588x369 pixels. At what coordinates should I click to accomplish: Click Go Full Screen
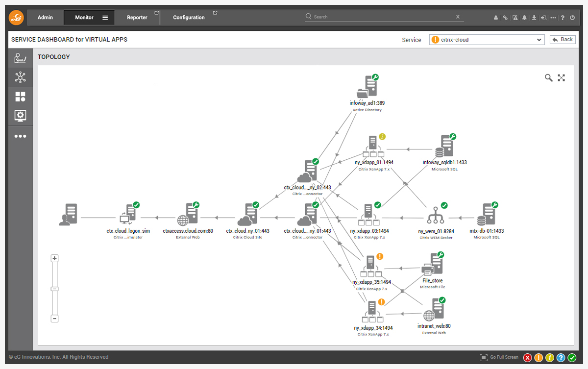coord(499,358)
